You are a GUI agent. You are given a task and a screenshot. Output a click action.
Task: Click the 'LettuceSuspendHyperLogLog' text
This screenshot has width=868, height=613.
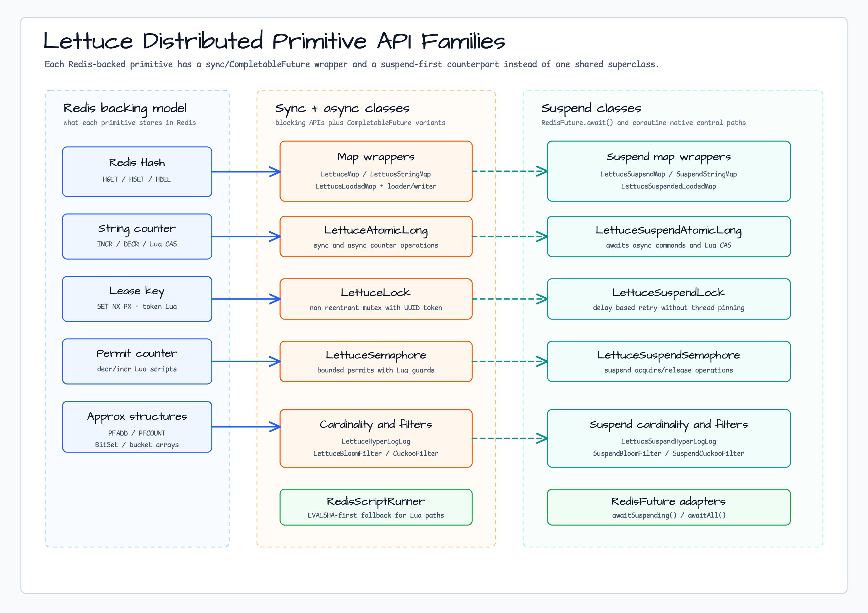click(x=668, y=442)
